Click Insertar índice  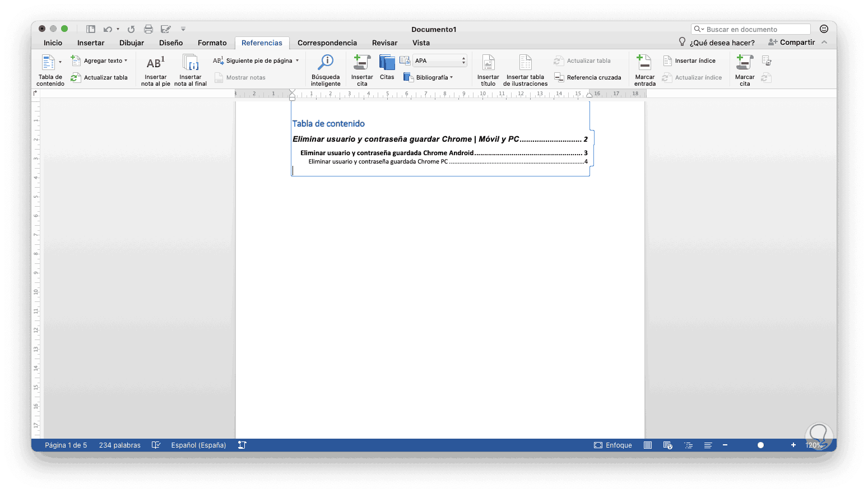click(x=689, y=61)
